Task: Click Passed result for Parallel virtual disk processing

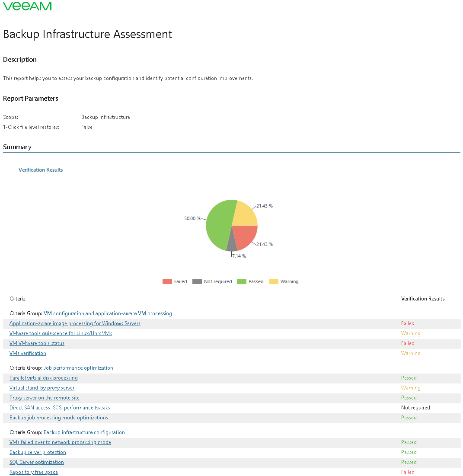Action: tap(409, 378)
